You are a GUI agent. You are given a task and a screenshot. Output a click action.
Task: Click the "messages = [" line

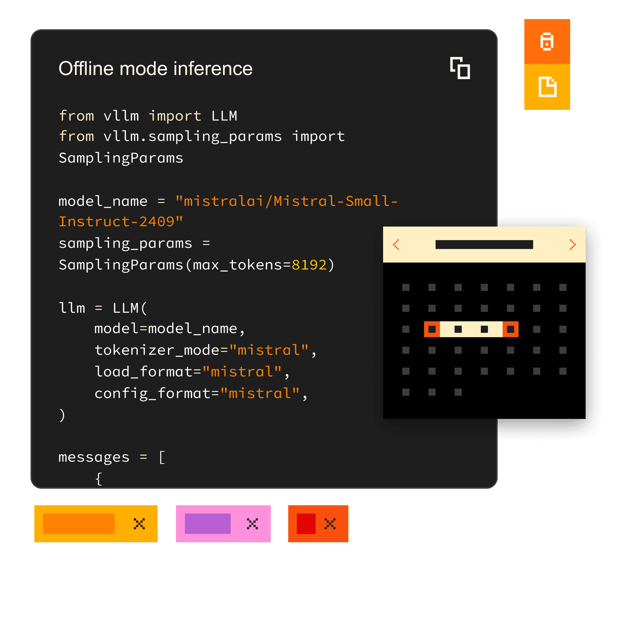(112, 457)
